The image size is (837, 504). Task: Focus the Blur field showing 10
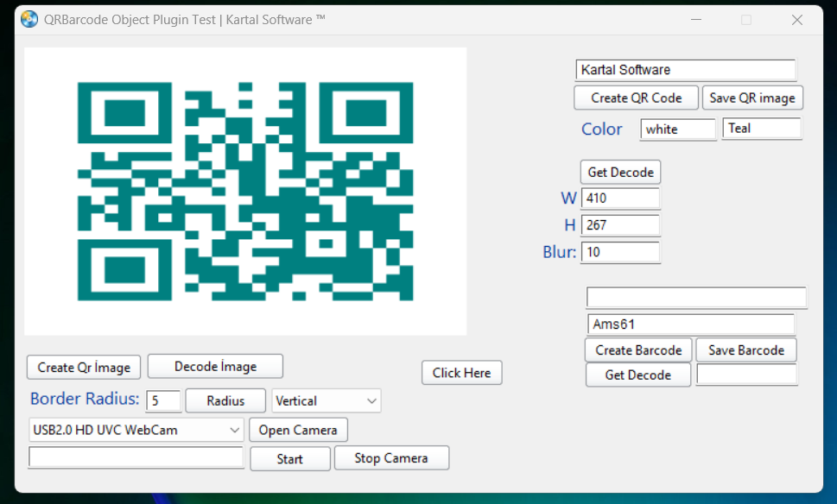[x=620, y=252]
